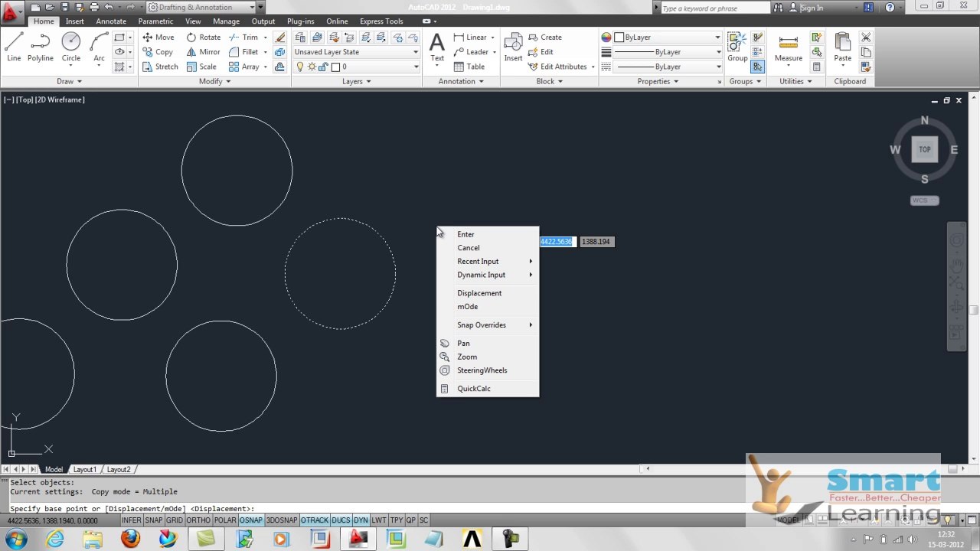The width and height of the screenshot is (980, 551).
Task: Toggle POLAR tracking in status bar
Action: 225,520
